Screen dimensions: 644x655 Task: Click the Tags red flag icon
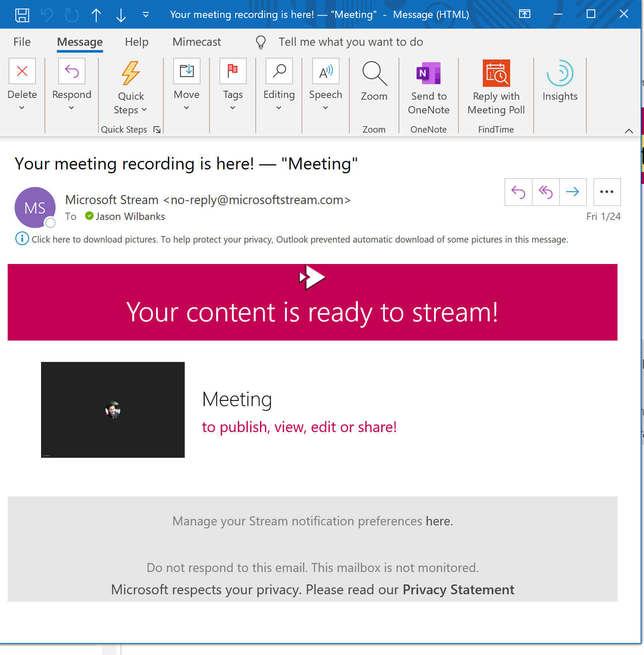pyautogui.click(x=233, y=71)
